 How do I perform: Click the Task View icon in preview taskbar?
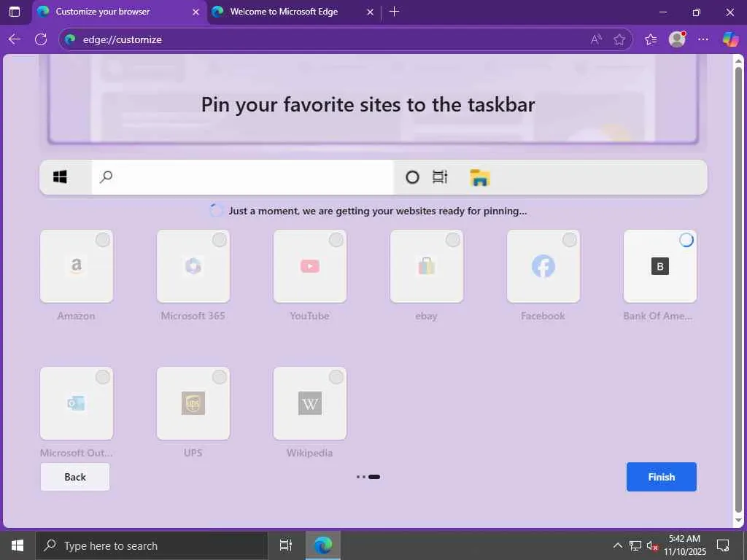(440, 177)
